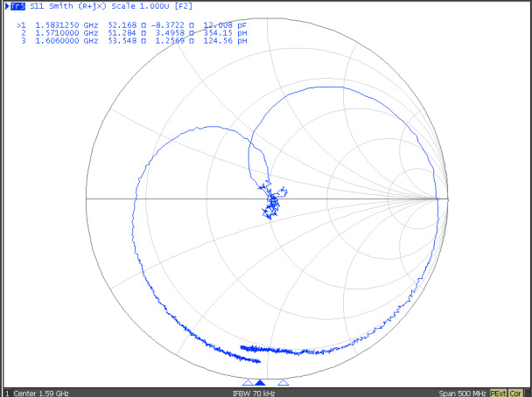Click the active marker arrow beside marker 1
Image resolution: width=532 pixels, height=397 pixels.
click(x=18, y=25)
